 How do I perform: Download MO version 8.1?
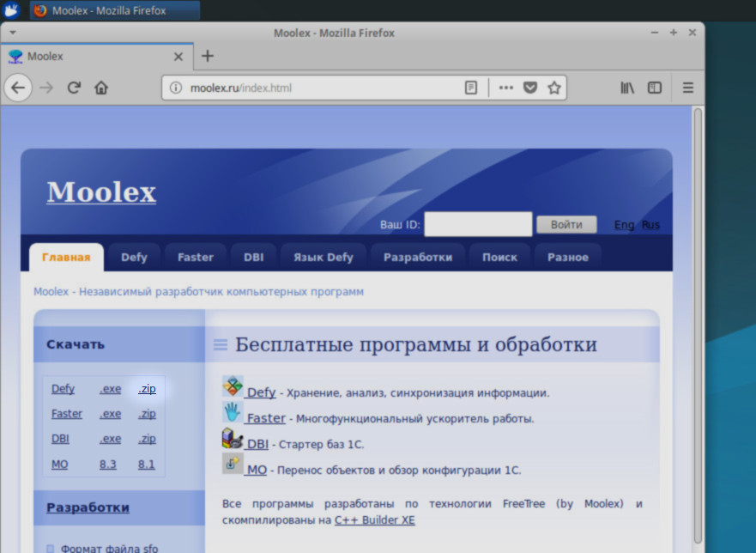[x=147, y=465]
